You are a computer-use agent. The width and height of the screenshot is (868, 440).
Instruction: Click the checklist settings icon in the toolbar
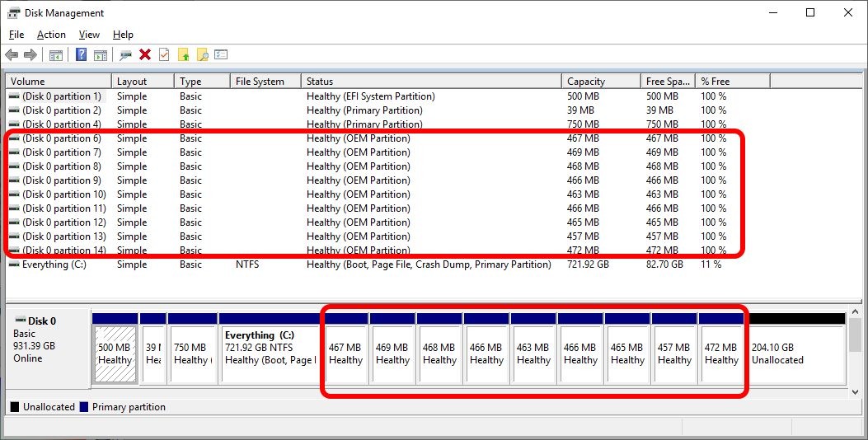point(221,55)
